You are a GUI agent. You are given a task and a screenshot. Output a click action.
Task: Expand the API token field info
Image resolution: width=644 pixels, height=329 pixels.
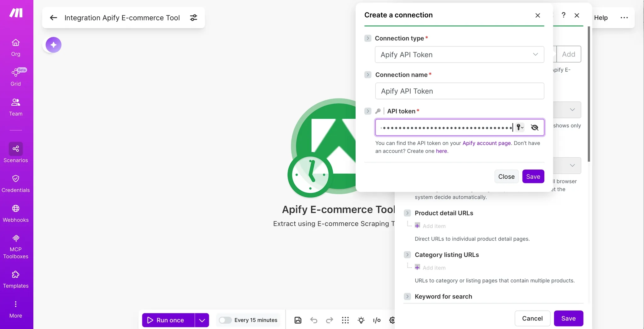tap(368, 111)
